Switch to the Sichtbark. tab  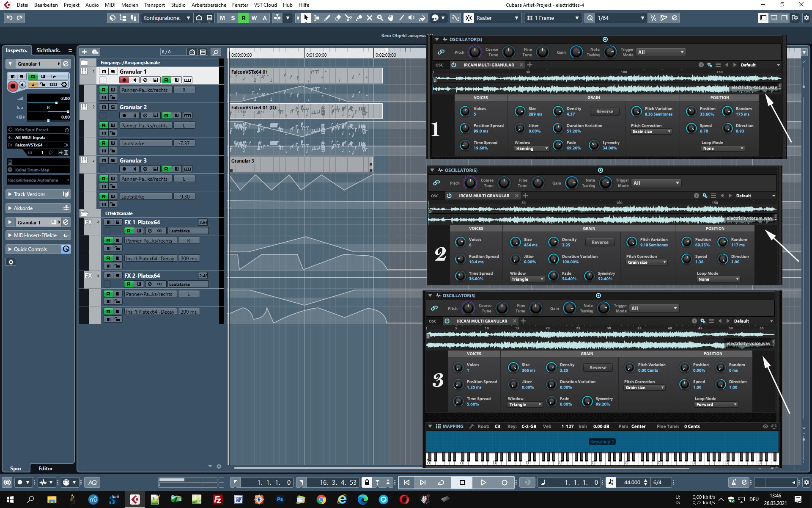(x=48, y=50)
